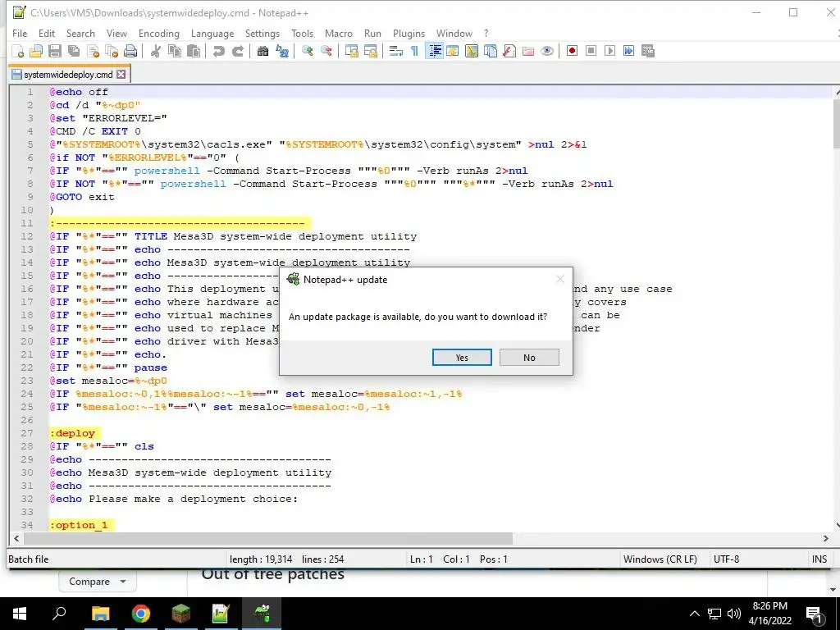The image size is (840, 630).
Task: Click the Save All toolbar icon
Action: point(73,51)
